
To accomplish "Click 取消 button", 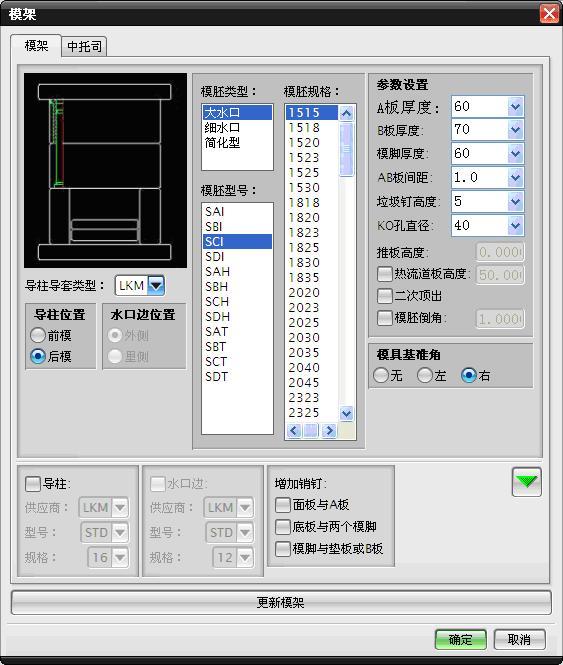I will (x=519, y=639).
